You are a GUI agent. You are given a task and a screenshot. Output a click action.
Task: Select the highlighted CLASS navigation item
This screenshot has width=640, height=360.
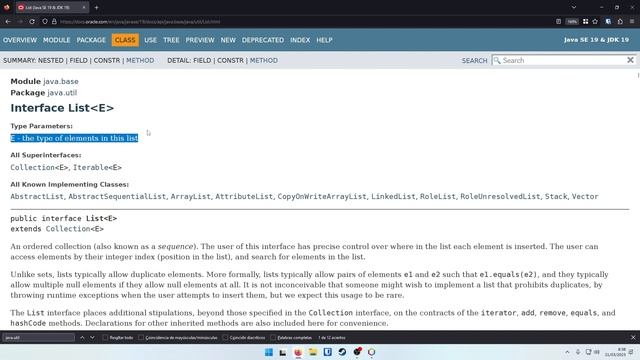pyautogui.click(x=125, y=40)
